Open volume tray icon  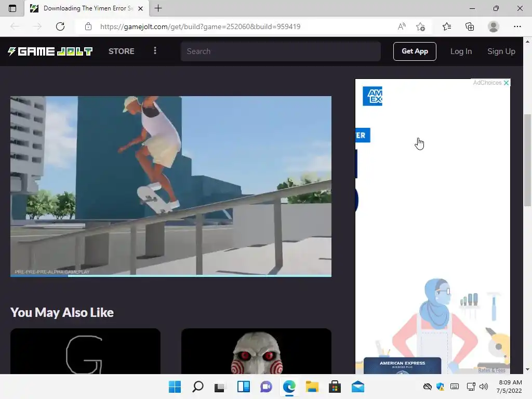click(484, 387)
